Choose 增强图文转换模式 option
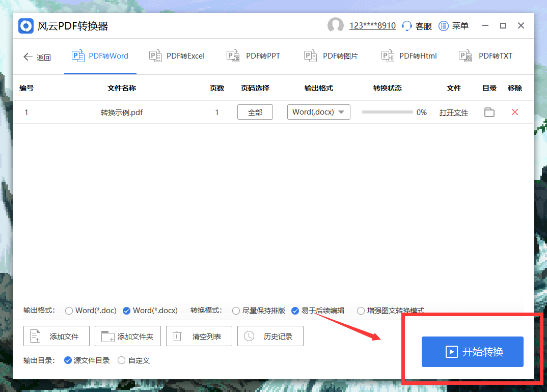The image size is (547, 392). coord(391,311)
